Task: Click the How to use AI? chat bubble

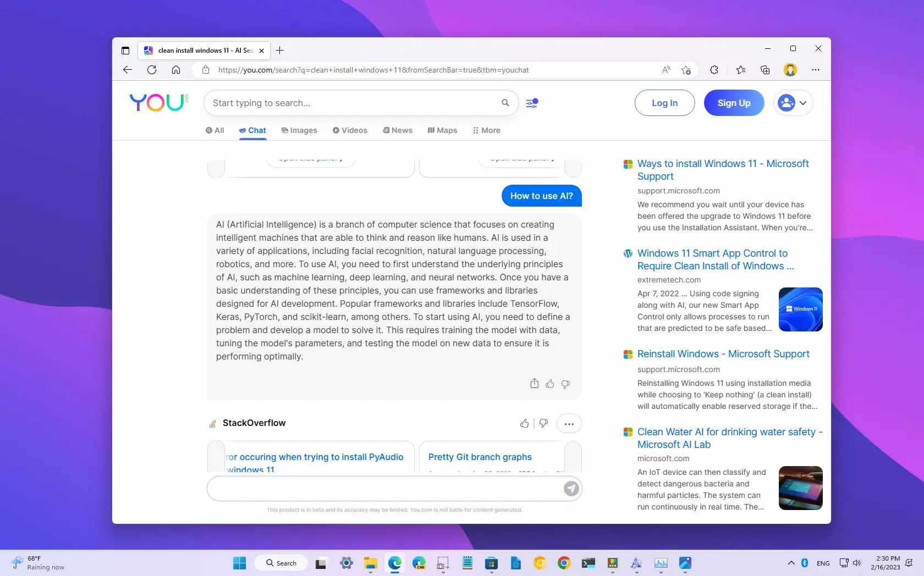Action: (542, 196)
